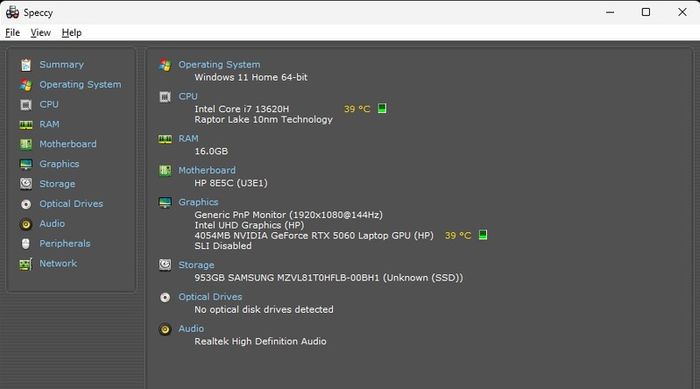Click the CPU 39 °C temperature reading
Viewport: 700px width, 389px height.
357,109
